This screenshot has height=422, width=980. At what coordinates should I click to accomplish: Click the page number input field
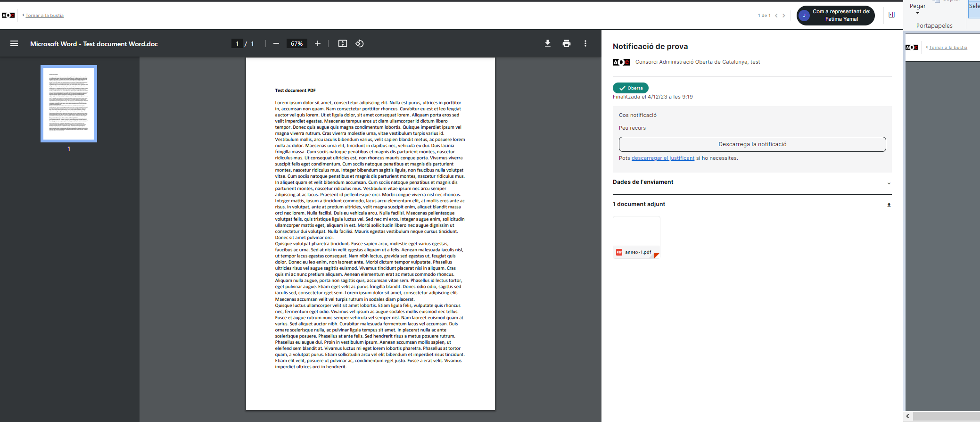[x=237, y=43]
